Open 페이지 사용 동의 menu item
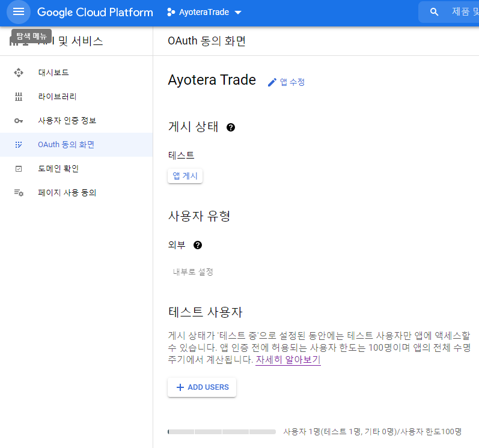This screenshot has width=479, height=448. pyautogui.click(x=76, y=193)
